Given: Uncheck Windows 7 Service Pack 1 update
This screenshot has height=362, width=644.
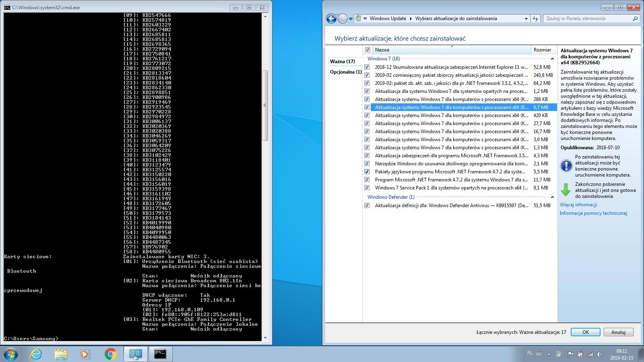Looking at the screenshot, I should (x=367, y=188).
